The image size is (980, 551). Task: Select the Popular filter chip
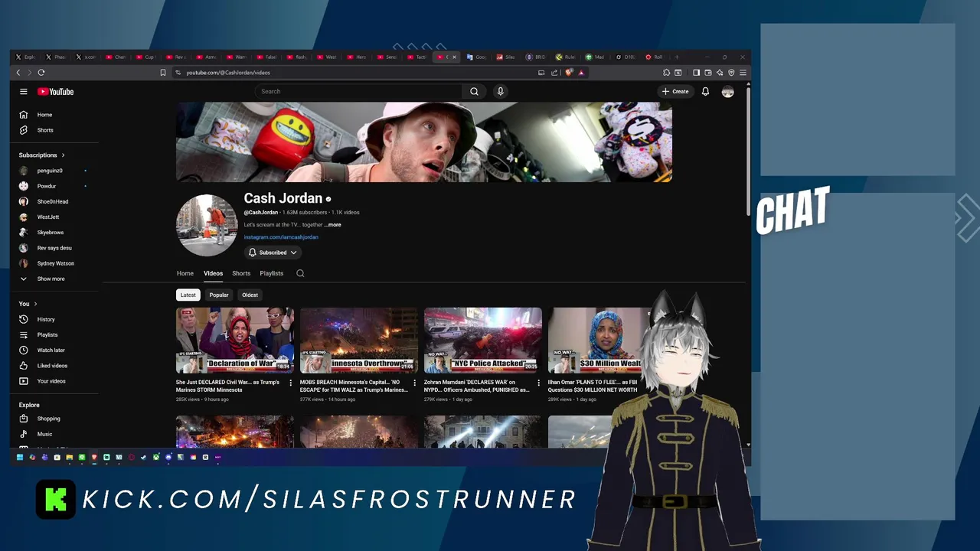219,295
